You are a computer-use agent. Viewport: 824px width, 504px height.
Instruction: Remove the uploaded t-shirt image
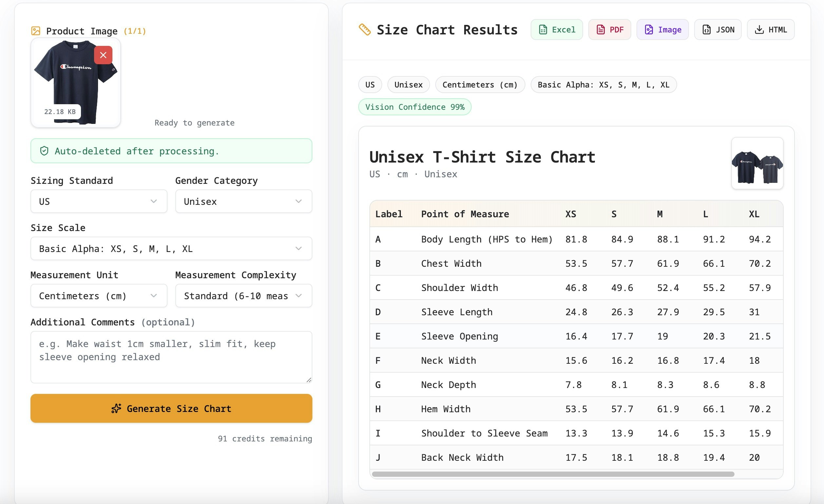[103, 55]
